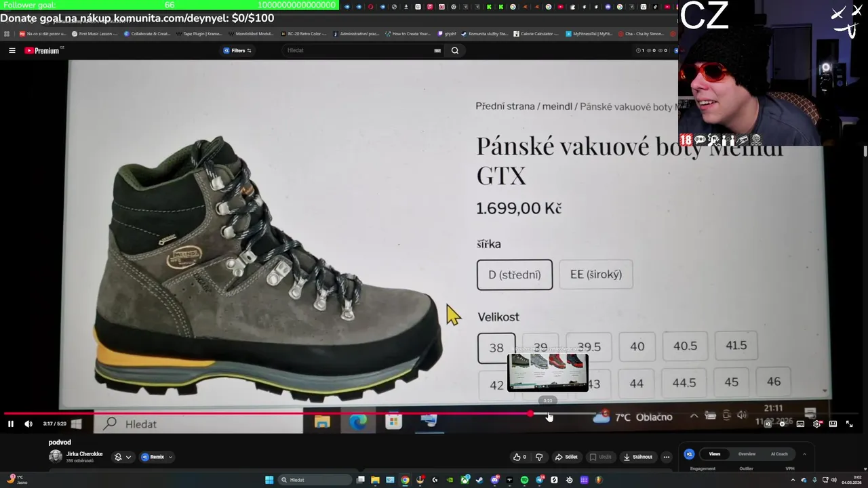Image resolution: width=868 pixels, height=488 pixels.
Task: Open File Explorer from the taskbar
Action: coord(375,480)
